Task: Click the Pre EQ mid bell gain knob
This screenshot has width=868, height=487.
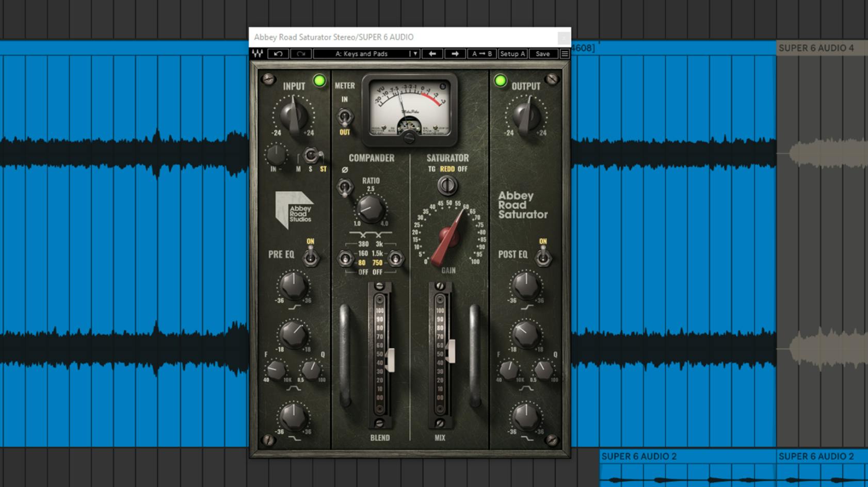Action: [x=293, y=335]
